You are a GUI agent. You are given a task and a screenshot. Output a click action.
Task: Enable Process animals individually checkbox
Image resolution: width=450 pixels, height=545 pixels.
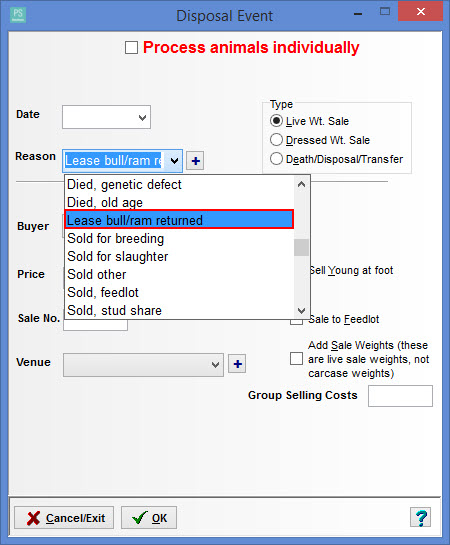[x=131, y=48]
